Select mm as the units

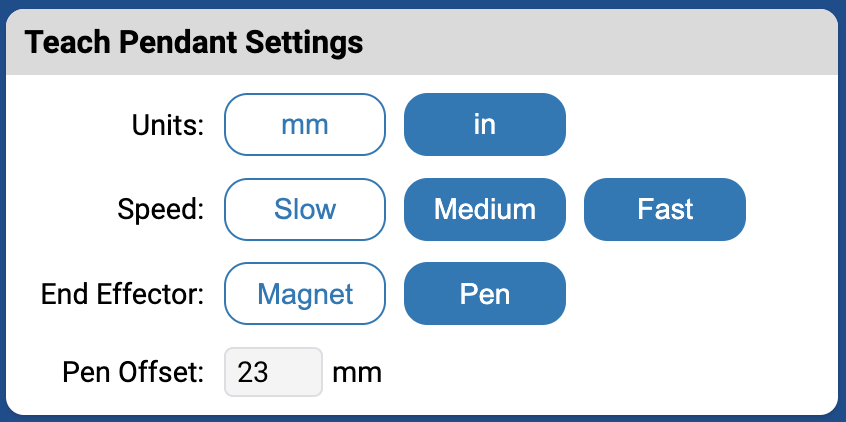click(305, 125)
